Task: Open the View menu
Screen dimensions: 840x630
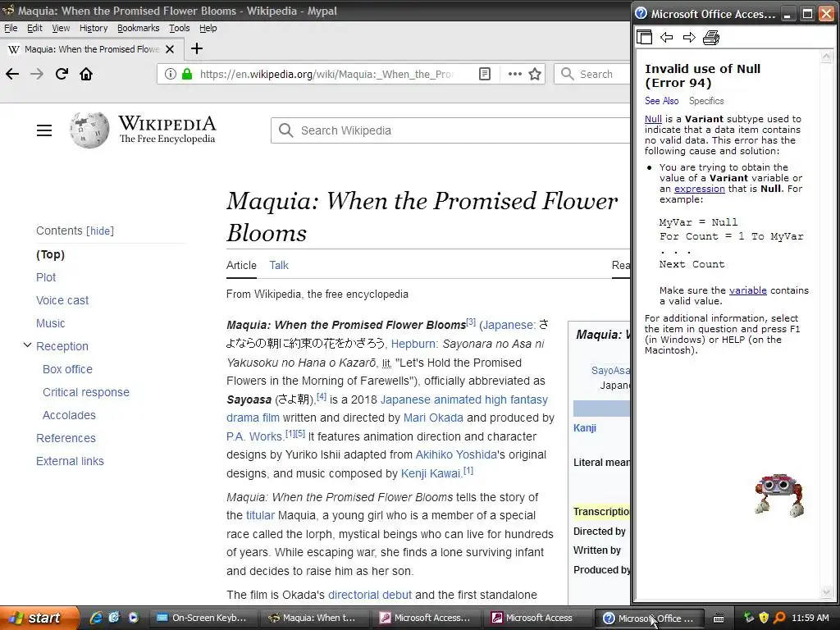Action: point(61,28)
